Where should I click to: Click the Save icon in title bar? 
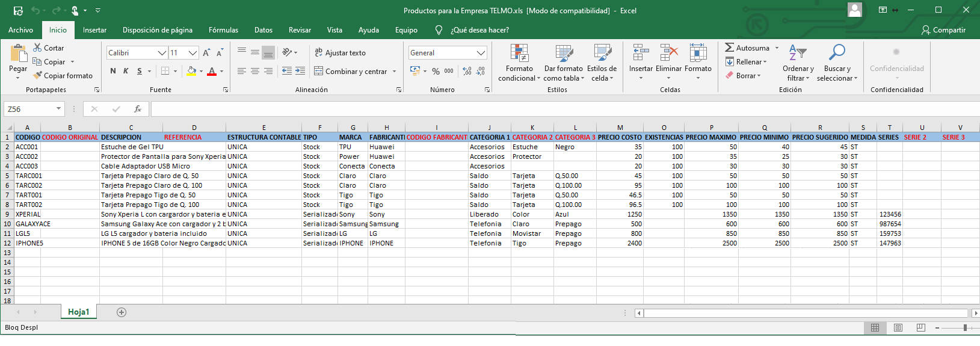[18, 11]
